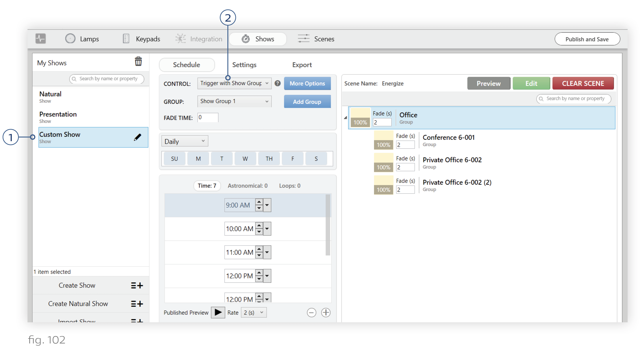The image size is (644, 350).
Task: Remove time entry with minus icon
Action: (x=311, y=312)
